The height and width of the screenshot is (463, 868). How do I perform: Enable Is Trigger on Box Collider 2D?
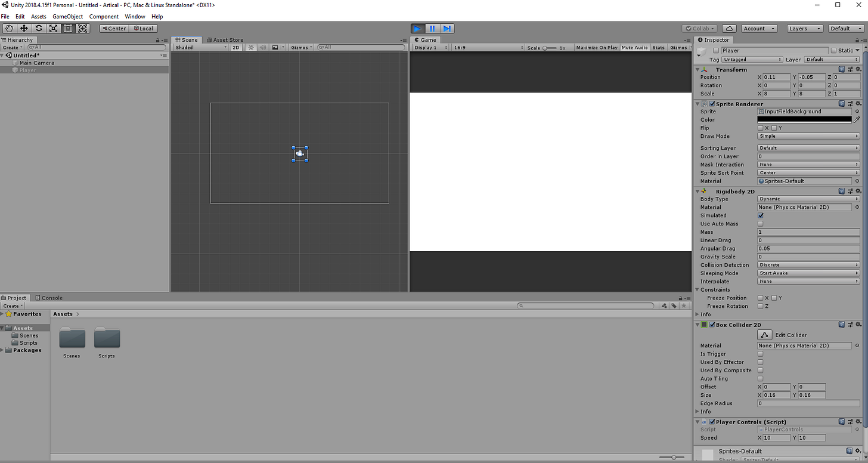click(x=761, y=353)
